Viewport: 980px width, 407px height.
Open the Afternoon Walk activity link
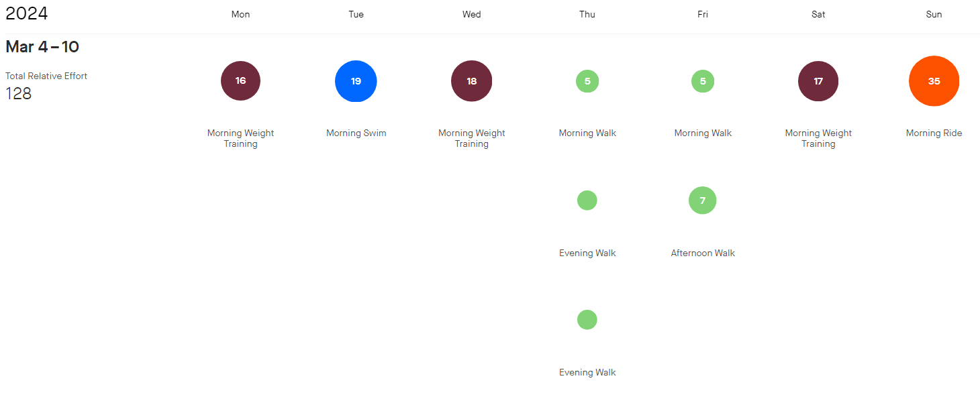click(703, 253)
